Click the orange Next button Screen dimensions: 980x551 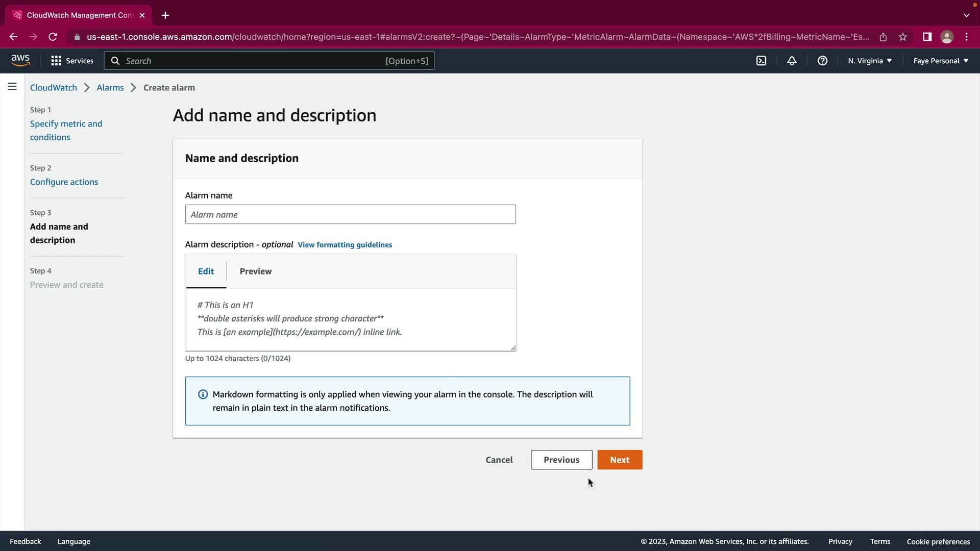(619, 460)
